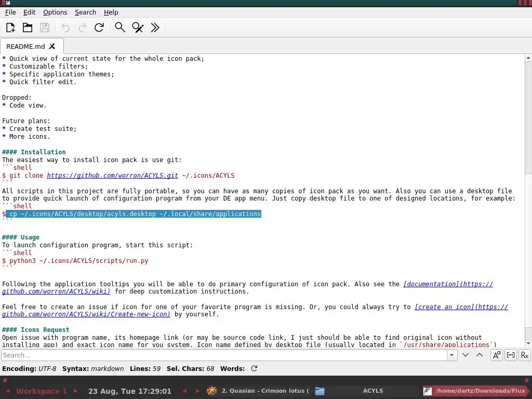Click the Redo arrow in toolbar

82,28
